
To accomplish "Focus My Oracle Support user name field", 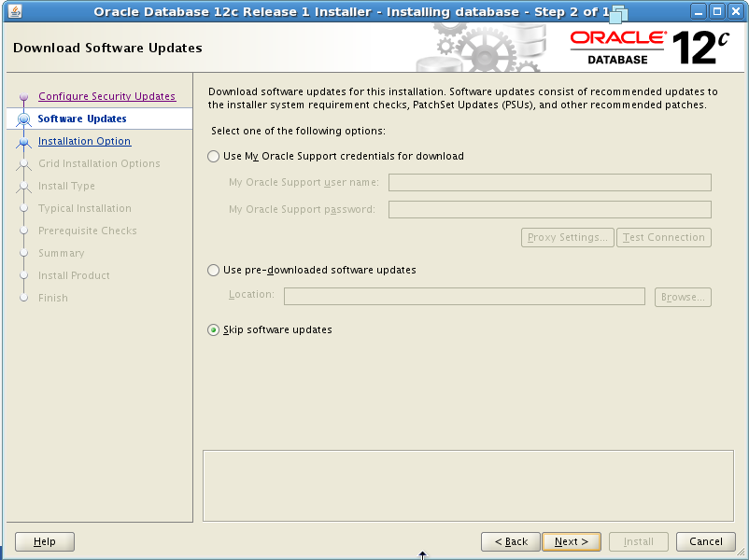I will (550, 182).
